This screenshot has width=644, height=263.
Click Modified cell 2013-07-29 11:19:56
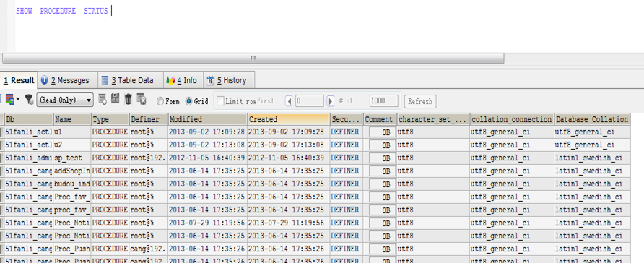(x=208, y=223)
